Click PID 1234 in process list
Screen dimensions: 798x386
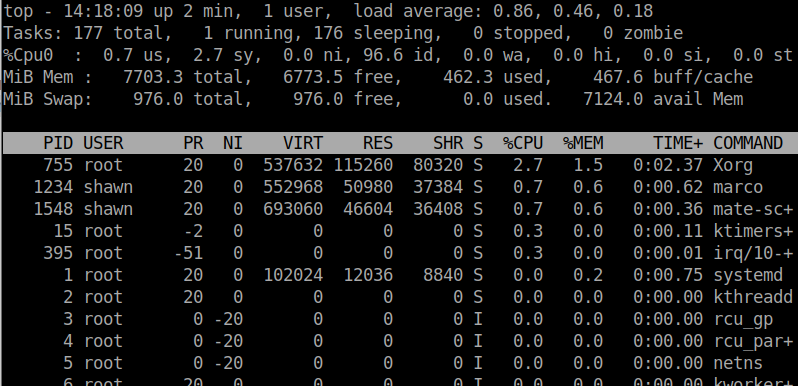[x=53, y=187]
